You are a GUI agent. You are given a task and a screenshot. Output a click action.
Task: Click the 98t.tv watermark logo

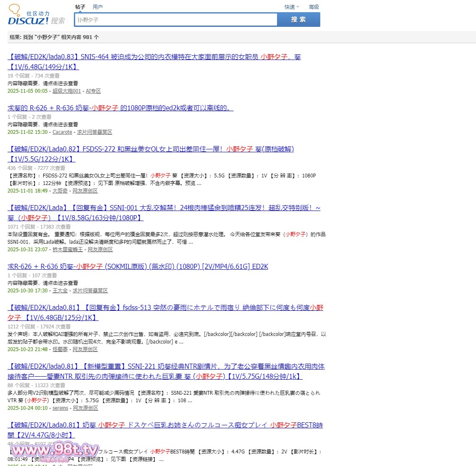pyautogui.click(x=55, y=450)
